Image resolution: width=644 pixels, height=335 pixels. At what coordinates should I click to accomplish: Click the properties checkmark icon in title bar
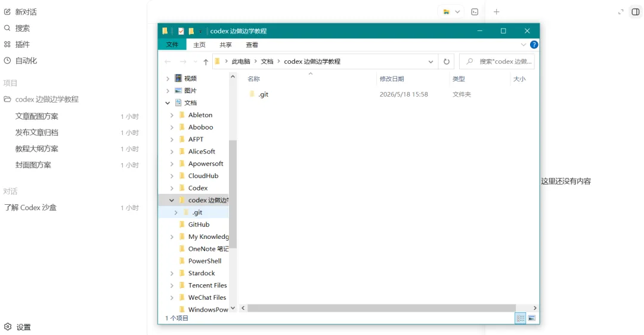[181, 31]
